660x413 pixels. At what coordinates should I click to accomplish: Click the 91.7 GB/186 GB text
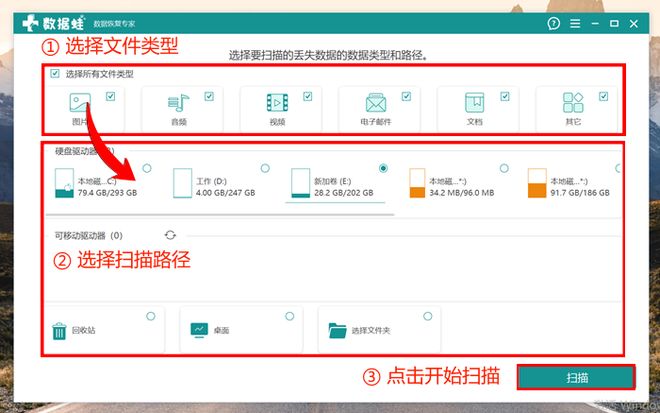tap(580, 193)
